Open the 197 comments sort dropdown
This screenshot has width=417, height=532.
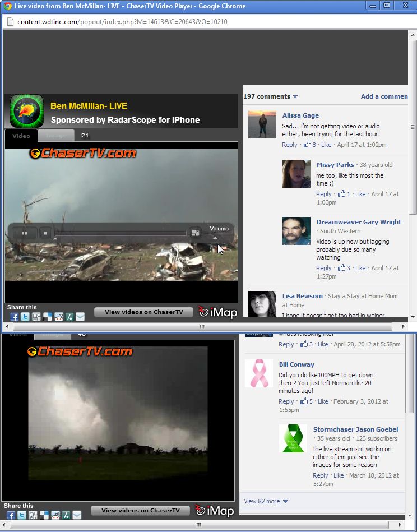click(270, 96)
